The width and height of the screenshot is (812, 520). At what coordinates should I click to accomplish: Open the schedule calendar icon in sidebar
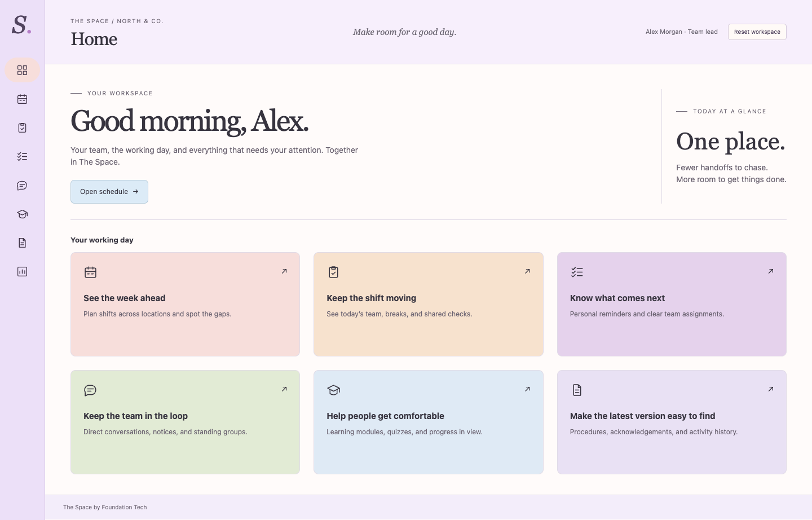tap(22, 99)
